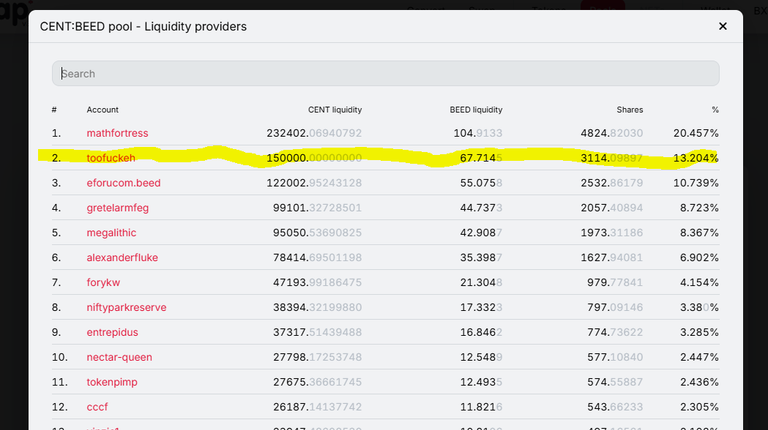Select Shares value 1973.31186
768x430 pixels.
coord(611,233)
